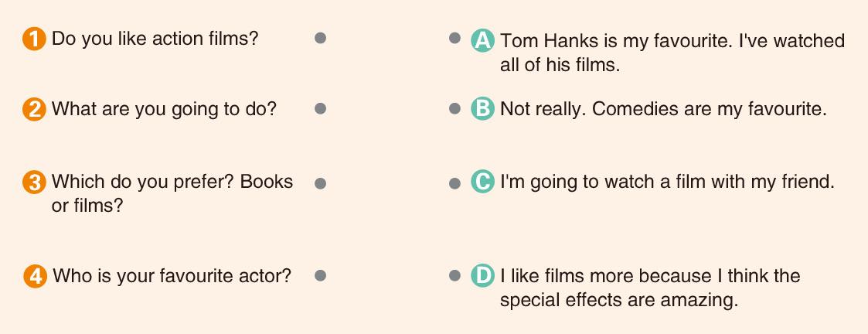868x334 pixels.
Task: Click the 'I'm going to watch a film' answer
Action: (x=667, y=182)
